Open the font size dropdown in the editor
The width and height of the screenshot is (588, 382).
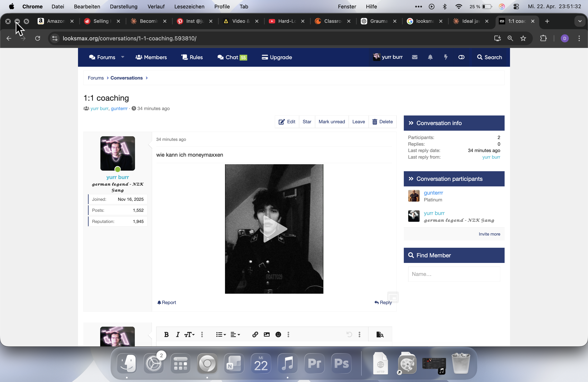(x=189, y=335)
